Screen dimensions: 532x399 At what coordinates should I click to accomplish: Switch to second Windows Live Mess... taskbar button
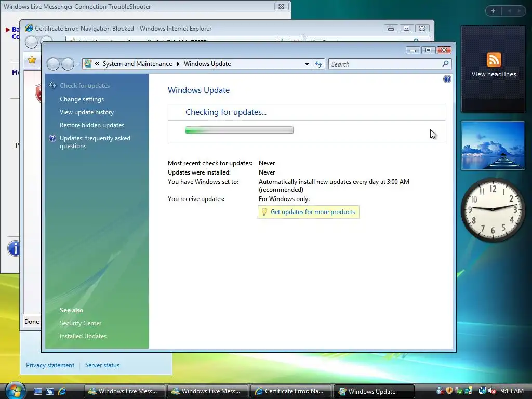tap(207, 391)
